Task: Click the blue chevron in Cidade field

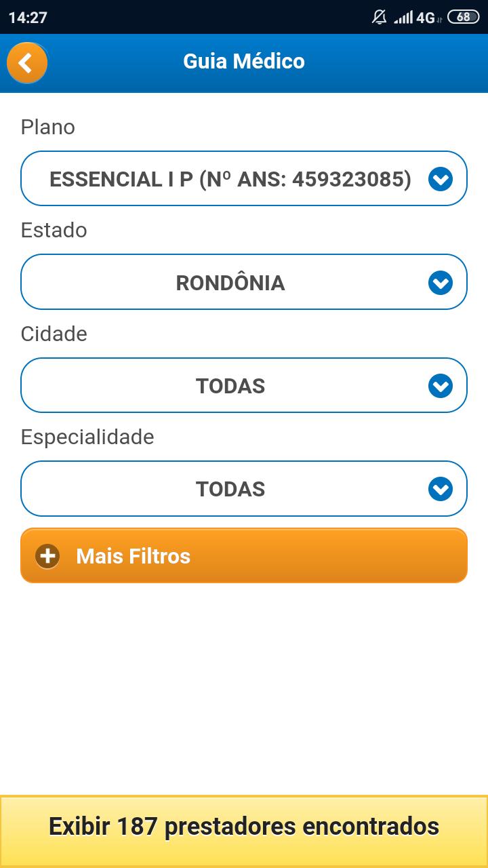Action: (441, 386)
